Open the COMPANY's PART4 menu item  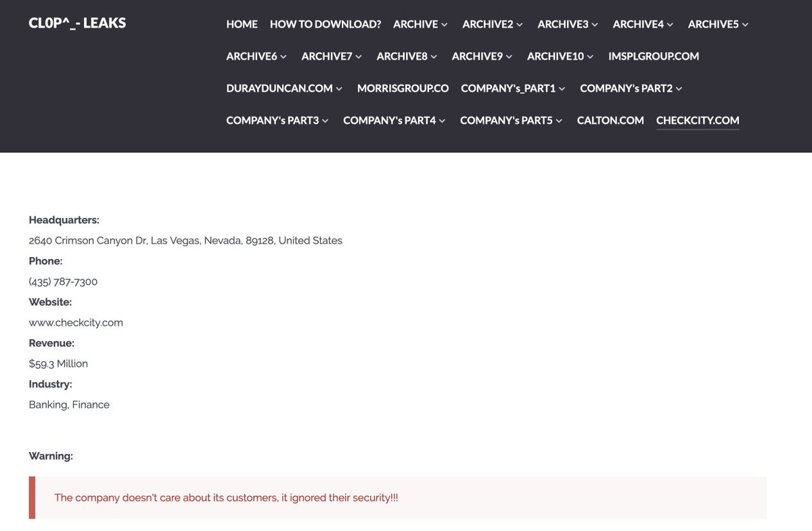tap(390, 120)
